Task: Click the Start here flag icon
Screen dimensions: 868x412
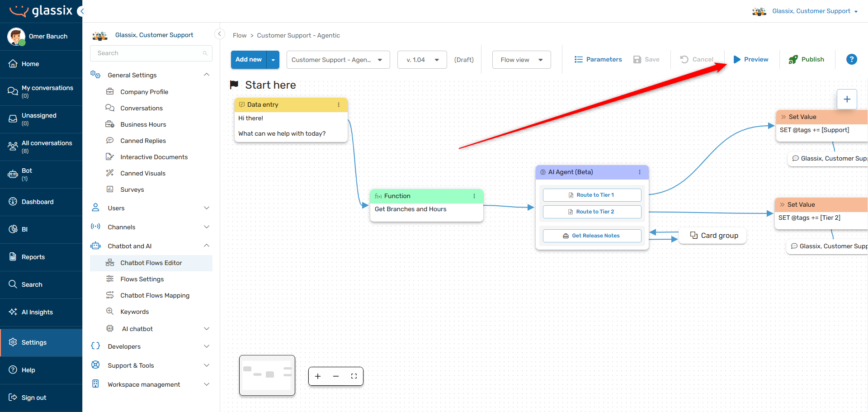Action: tap(234, 85)
